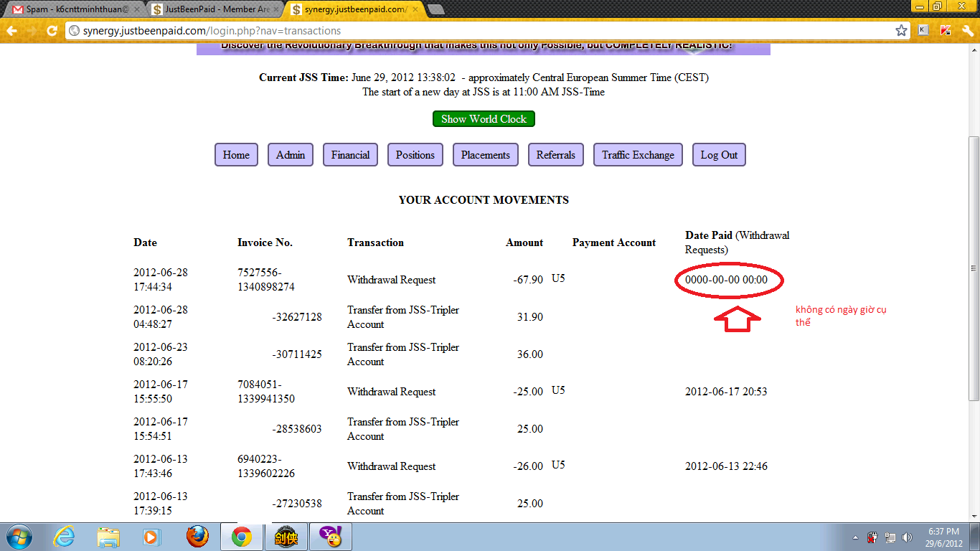
Task: Click the browser back arrow
Action: (x=12, y=31)
